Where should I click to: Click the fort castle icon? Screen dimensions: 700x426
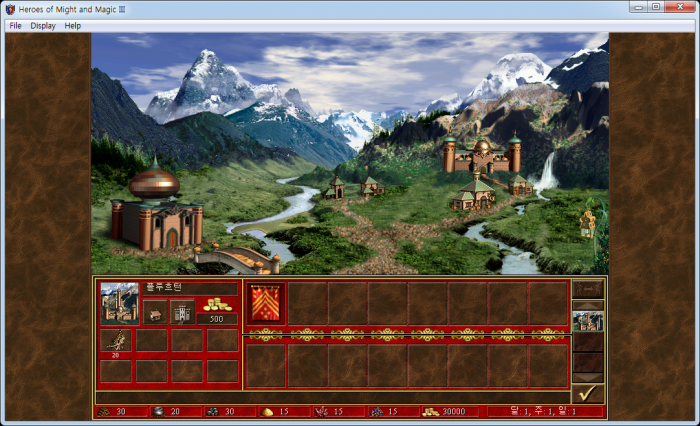tap(182, 312)
